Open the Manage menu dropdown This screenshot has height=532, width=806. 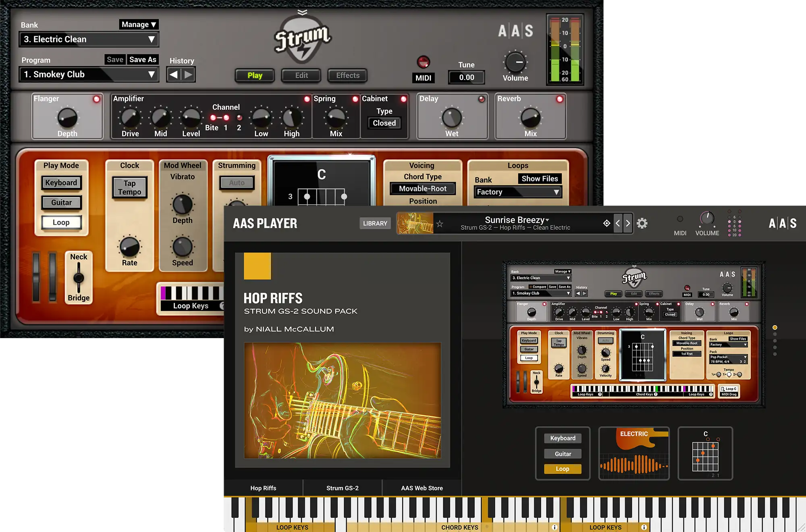139,25
